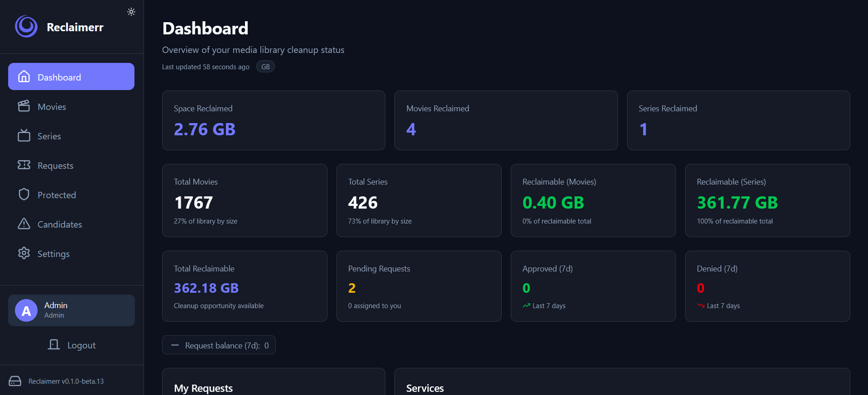Viewport: 868px width, 395px height.
Task: Click the Movies Reclaimed card value 4
Action: [x=411, y=129]
